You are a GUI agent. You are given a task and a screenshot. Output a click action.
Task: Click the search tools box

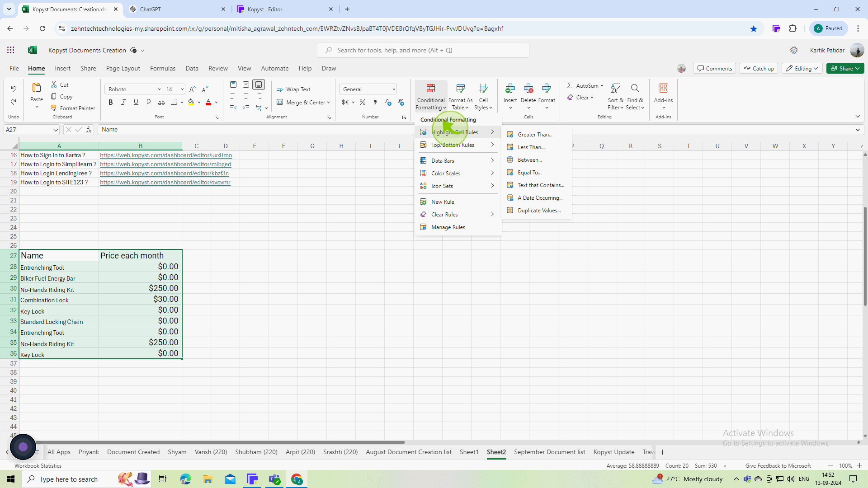[x=423, y=50]
